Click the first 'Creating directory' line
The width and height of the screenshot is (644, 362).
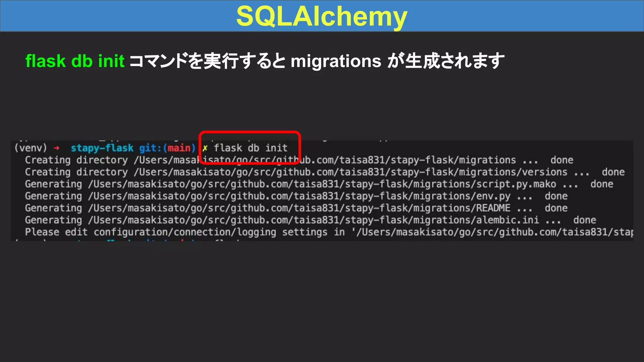click(x=76, y=160)
